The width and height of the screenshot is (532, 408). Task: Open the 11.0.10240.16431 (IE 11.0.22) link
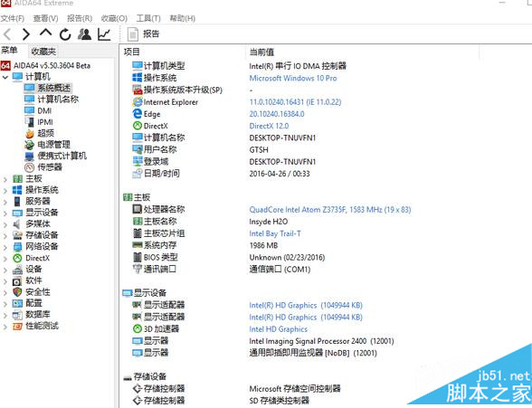coord(295,101)
